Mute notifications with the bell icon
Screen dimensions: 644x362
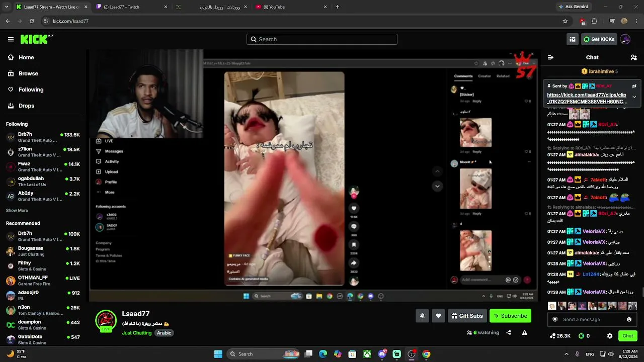pos(422,316)
